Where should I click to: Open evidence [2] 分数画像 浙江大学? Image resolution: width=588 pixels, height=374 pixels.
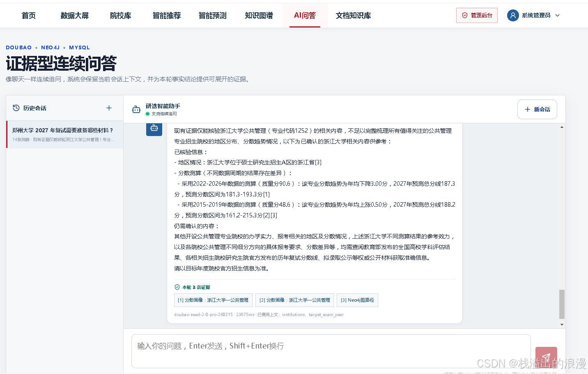click(x=294, y=300)
